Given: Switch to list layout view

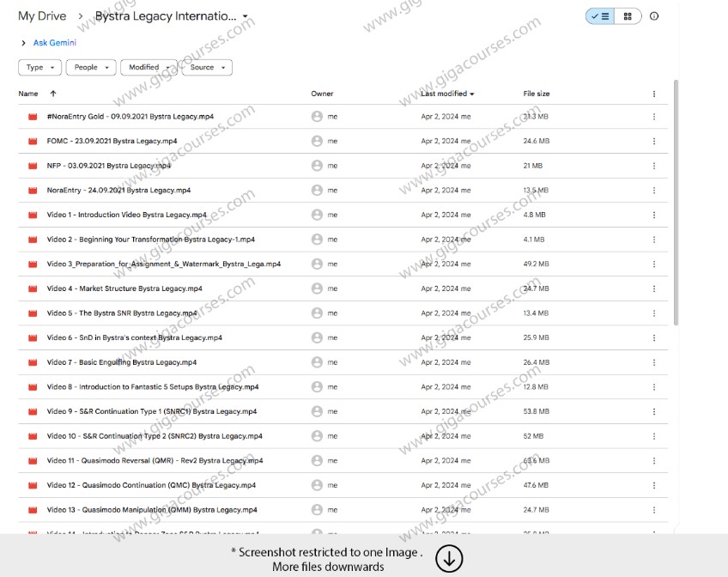Looking at the screenshot, I should [x=598, y=16].
